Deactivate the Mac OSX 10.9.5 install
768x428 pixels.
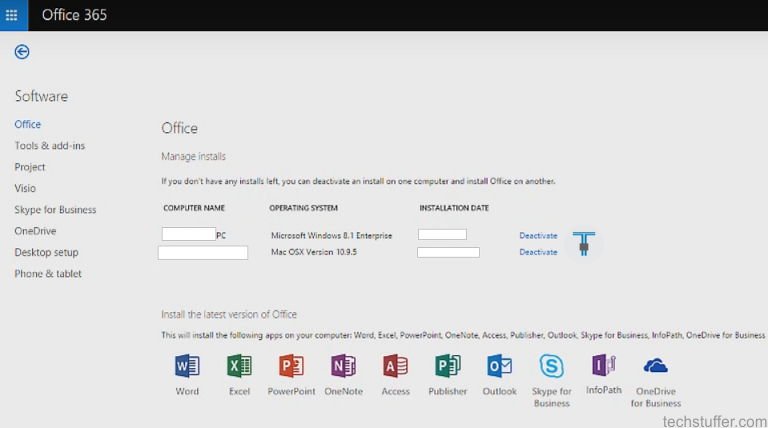point(538,252)
